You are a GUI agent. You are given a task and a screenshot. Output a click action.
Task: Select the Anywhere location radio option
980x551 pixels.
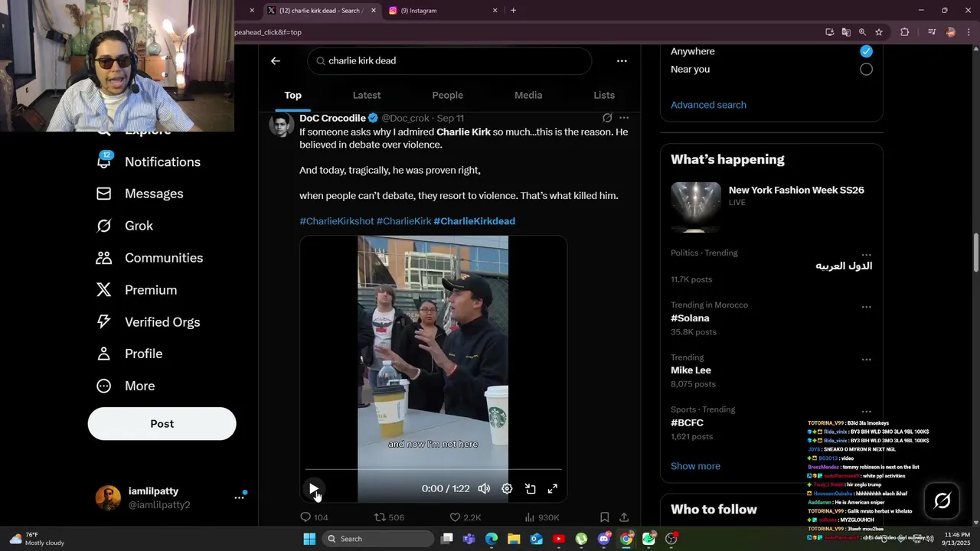coord(866,51)
